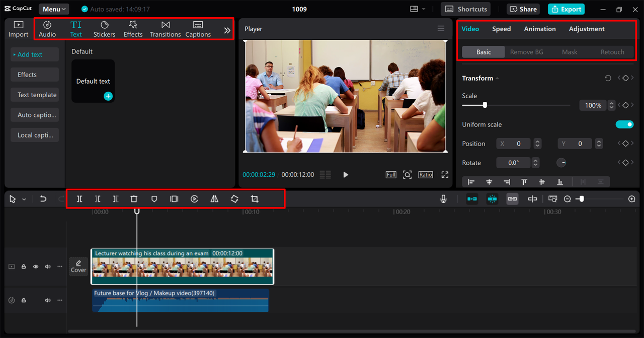Open select tool mode dropdown arrow

point(24,199)
